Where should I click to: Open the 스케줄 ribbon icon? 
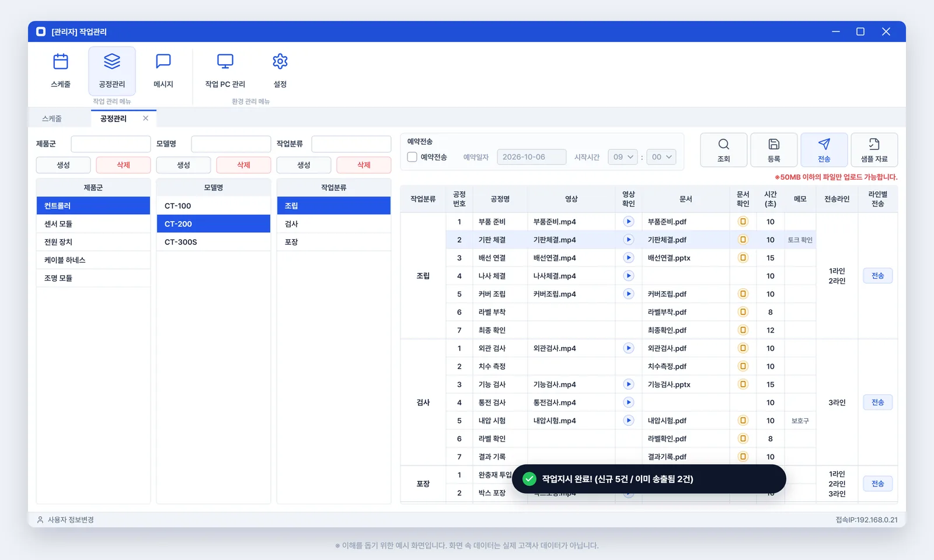61,71
